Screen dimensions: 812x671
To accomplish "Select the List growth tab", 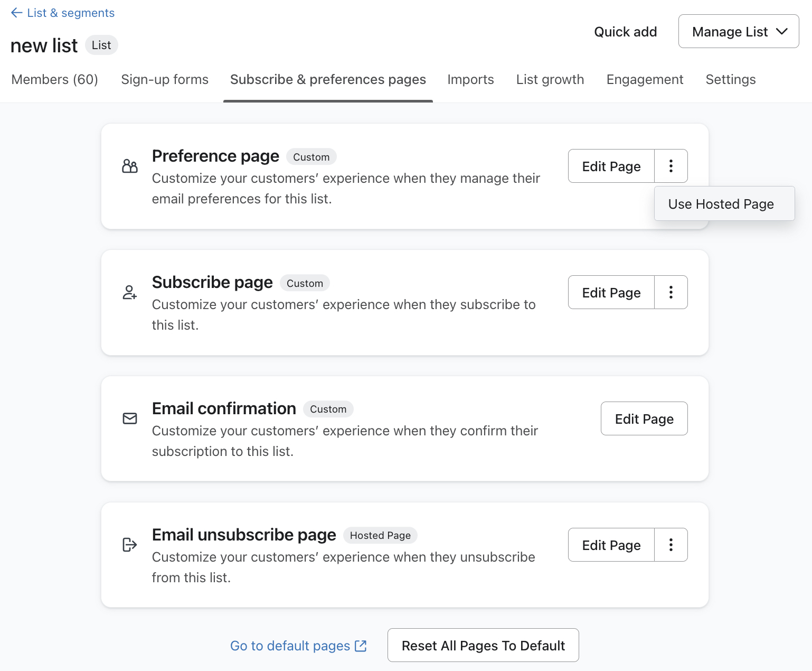I will [x=550, y=79].
